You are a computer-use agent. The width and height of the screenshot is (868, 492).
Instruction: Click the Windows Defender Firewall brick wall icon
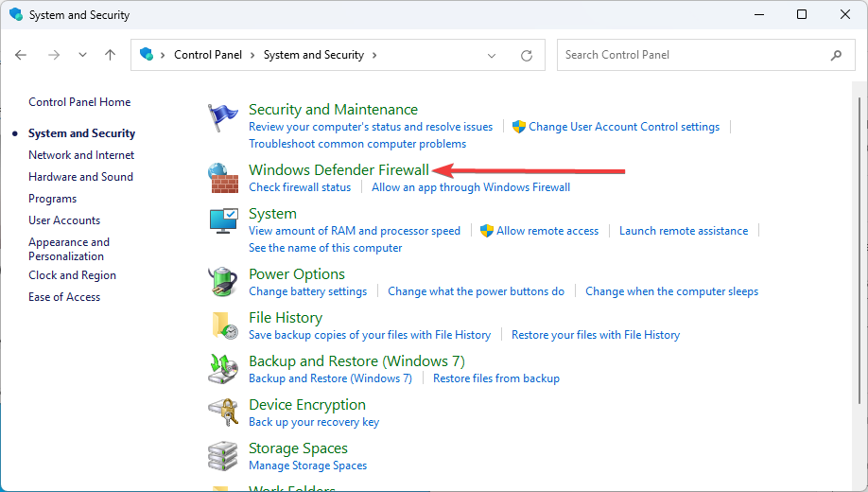pos(223,178)
